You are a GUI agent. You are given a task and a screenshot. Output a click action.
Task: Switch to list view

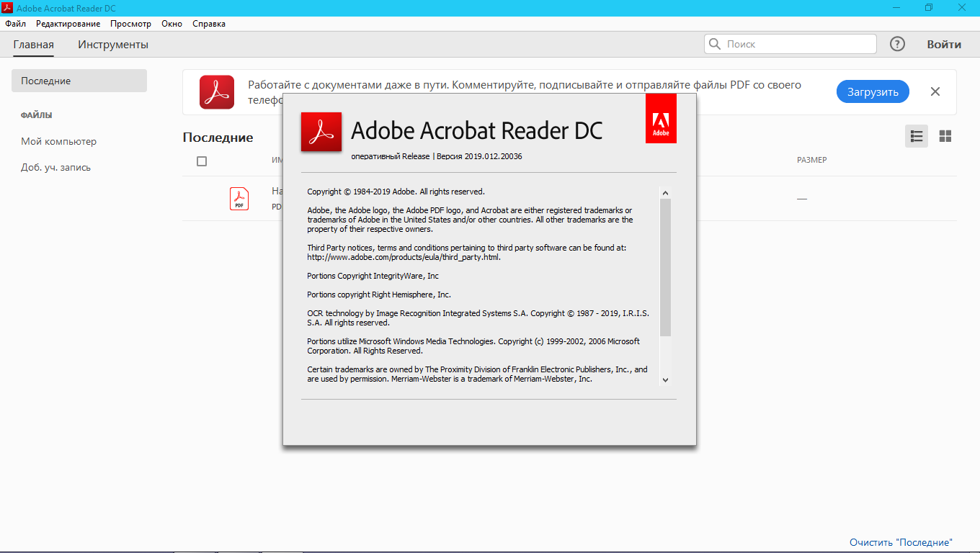tap(917, 135)
